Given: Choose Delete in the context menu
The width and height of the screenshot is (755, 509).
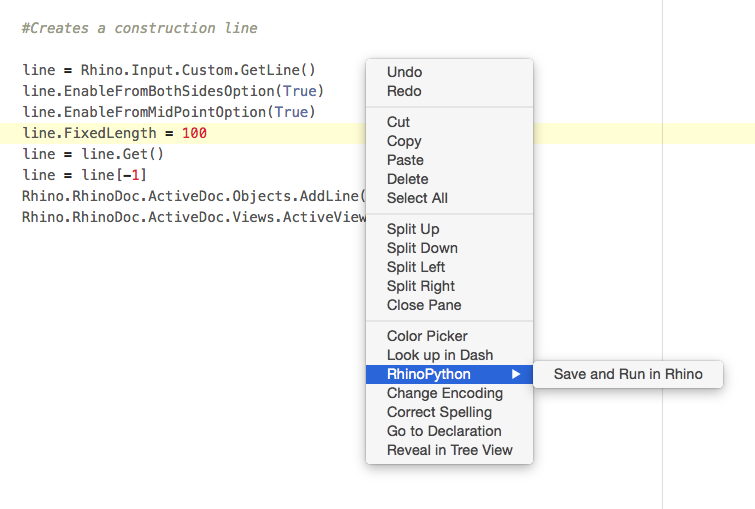Looking at the screenshot, I should [449, 179].
